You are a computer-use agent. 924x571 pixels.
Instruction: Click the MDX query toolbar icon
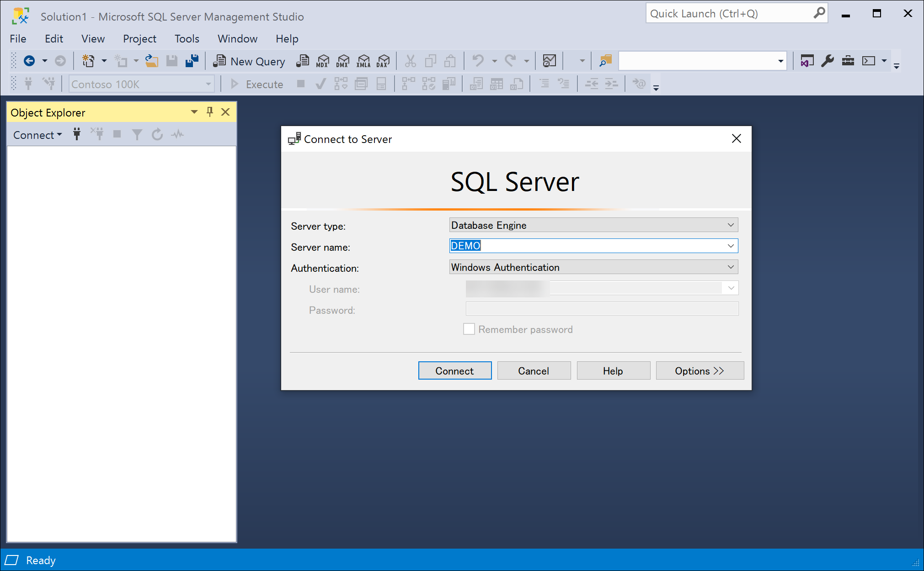pos(323,61)
